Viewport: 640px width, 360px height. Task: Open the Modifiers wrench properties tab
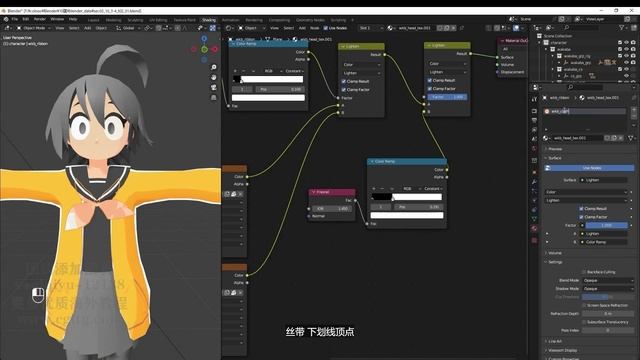pyautogui.click(x=534, y=181)
